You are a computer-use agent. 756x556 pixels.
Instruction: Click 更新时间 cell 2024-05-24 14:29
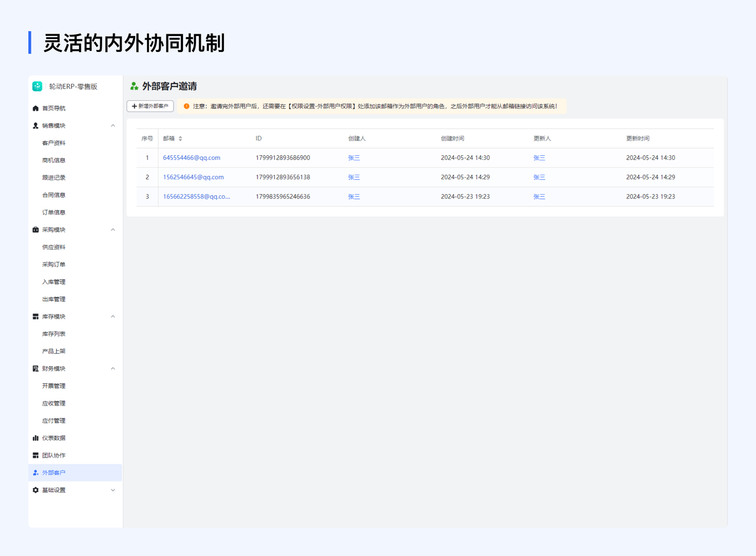click(650, 177)
